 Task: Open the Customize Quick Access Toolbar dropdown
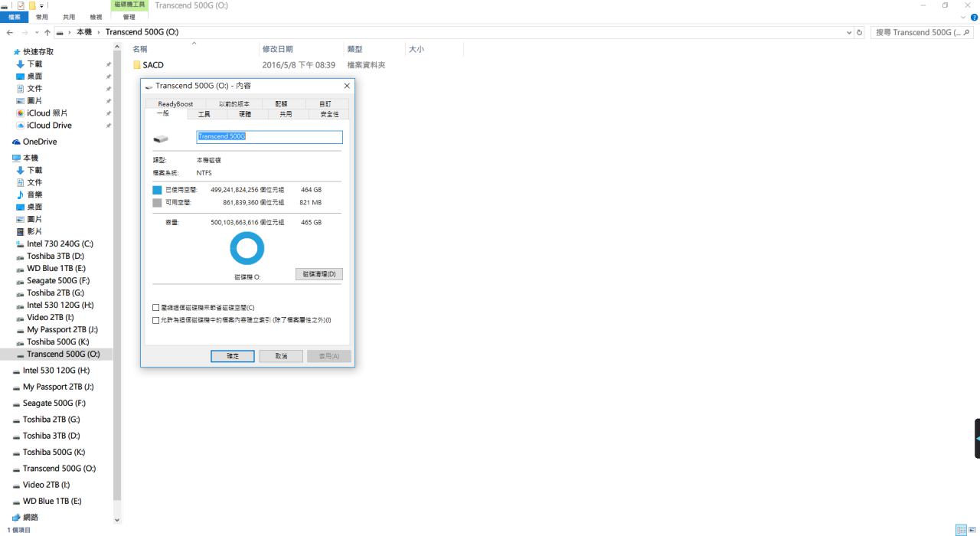(x=41, y=5)
